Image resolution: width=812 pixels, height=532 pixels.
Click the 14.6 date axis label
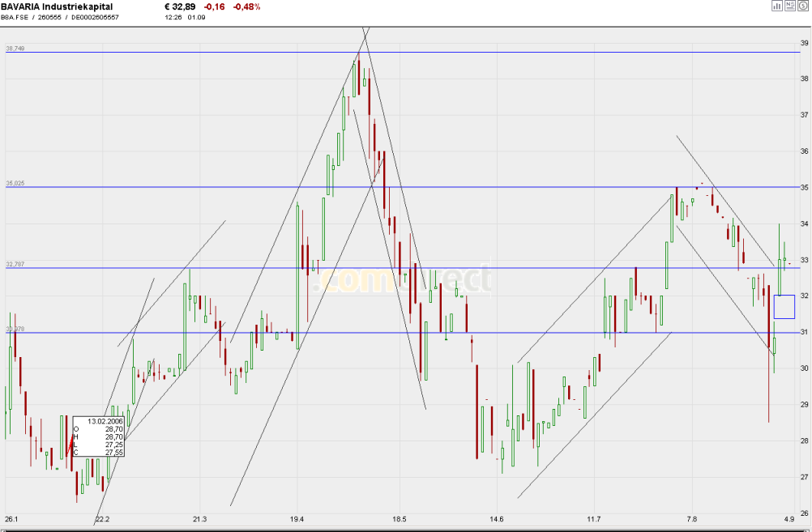coord(496,519)
